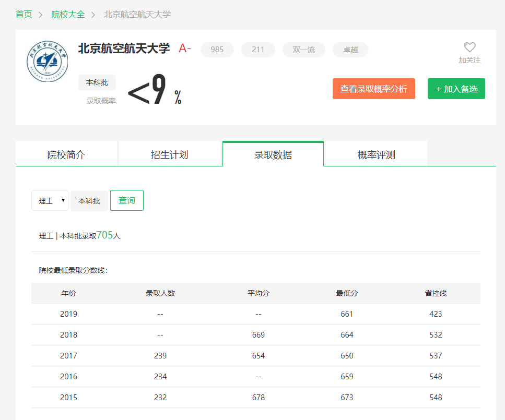Click 2018 provincial line 532
The width and height of the screenshot is (505, 420).
coord(436,335)
